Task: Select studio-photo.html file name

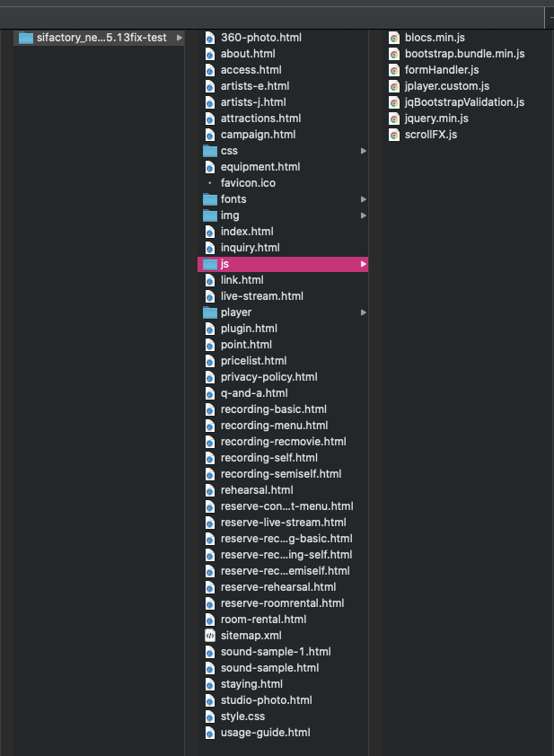Action: [x=266, y=700]
